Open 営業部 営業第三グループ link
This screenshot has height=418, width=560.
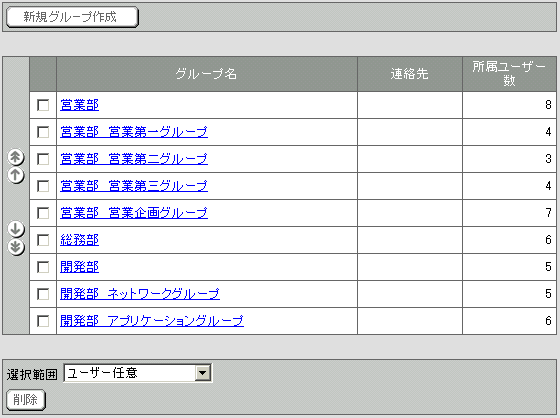(134, 186)
